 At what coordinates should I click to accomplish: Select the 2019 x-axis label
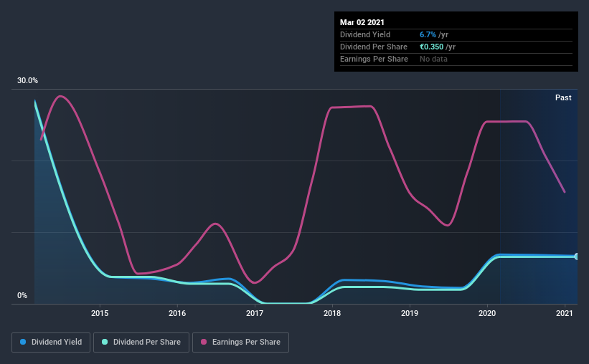tap(410, 313)
